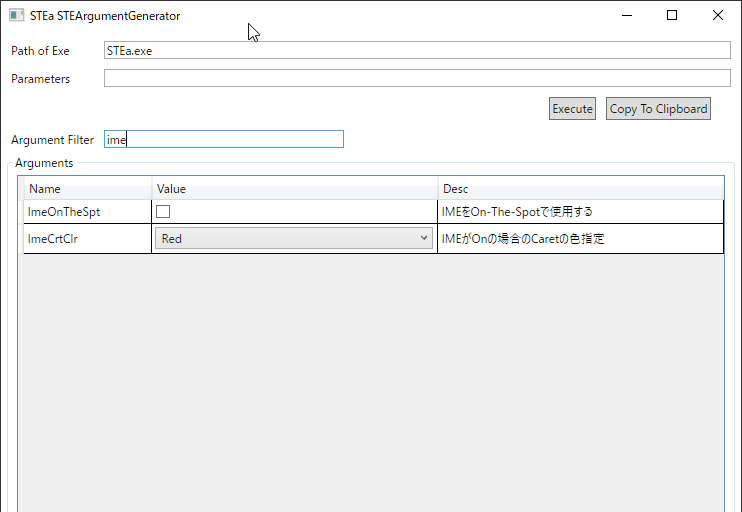Viewport: 742px width, 512px height.
Task: Sort by the Desc column header
Action: pyautogui.click(x=581, y=188)
